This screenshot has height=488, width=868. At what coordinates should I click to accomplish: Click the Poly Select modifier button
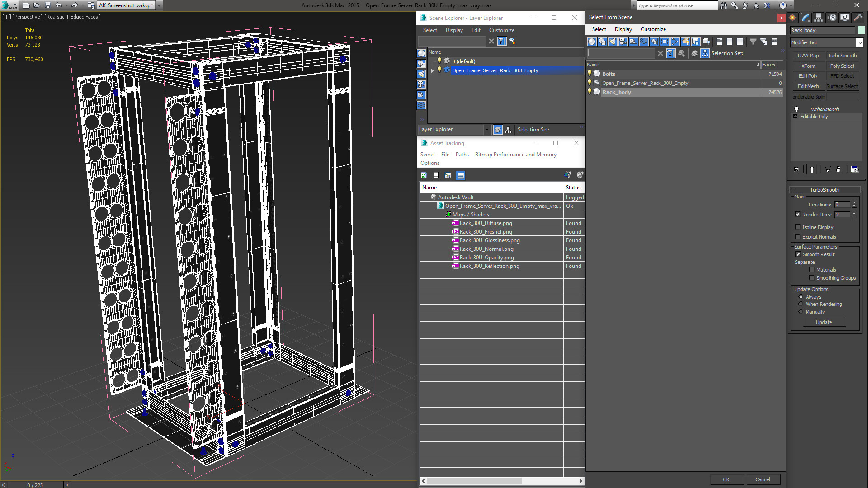[x=842, y=66]
